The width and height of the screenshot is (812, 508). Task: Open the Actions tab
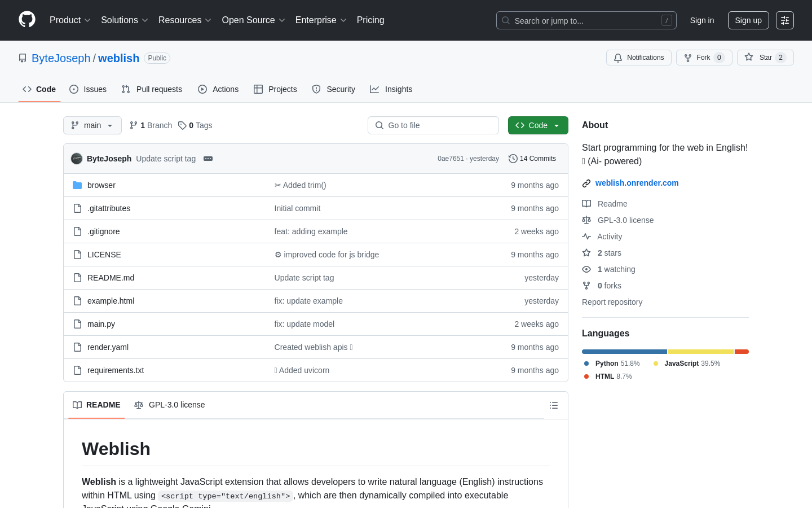218,89
